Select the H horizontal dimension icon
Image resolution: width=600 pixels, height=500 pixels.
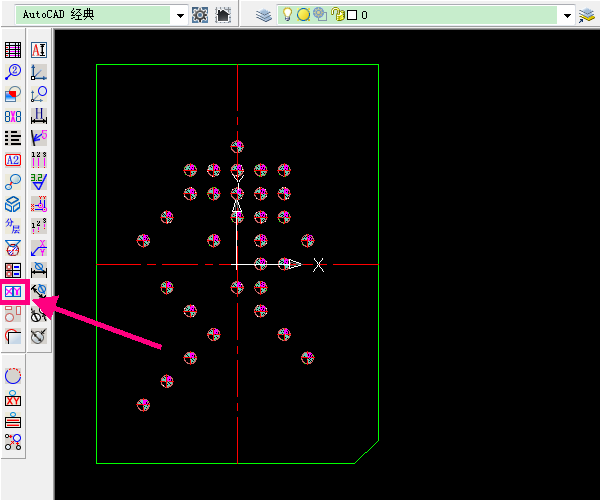[x=39, y=116]
